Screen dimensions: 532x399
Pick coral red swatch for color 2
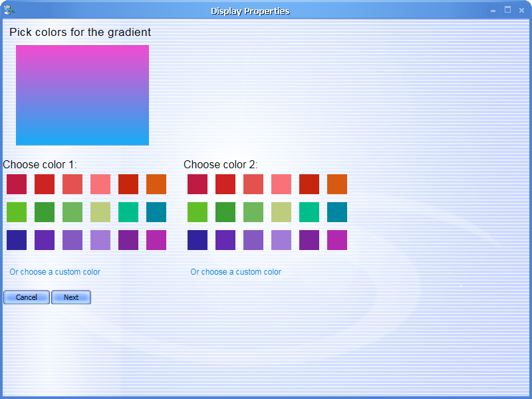click(253, 184)
